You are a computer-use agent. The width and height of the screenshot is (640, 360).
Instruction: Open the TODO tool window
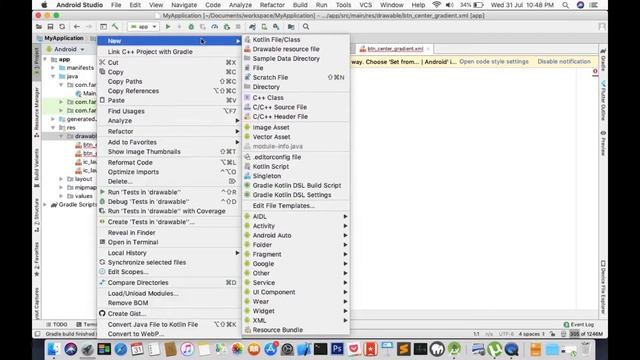coord(57,324)
